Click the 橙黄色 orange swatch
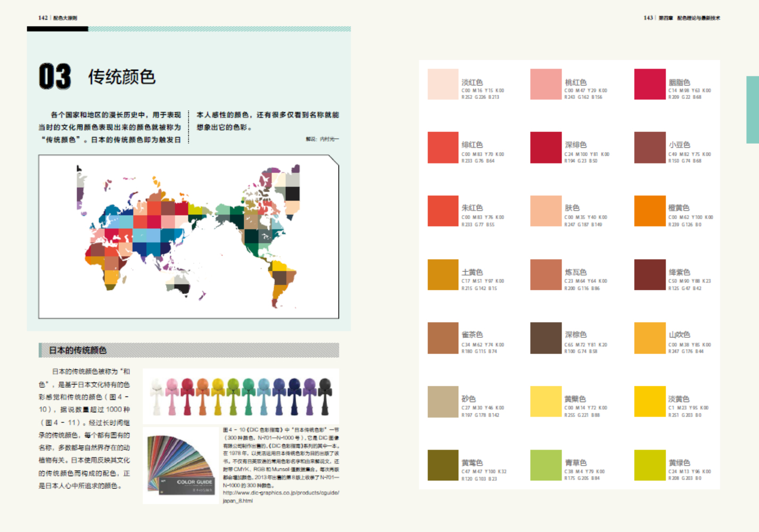The height and width of the screenshot is (532, 759). (650, 211)
